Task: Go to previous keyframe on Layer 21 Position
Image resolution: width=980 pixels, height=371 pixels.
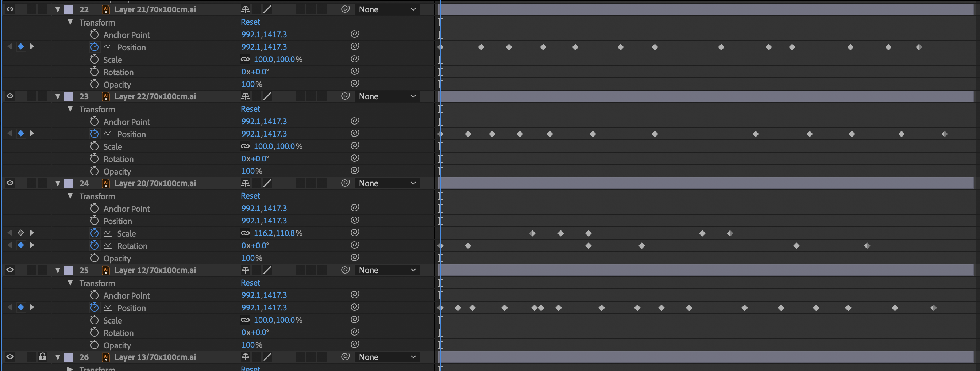Action: [9, 46]
